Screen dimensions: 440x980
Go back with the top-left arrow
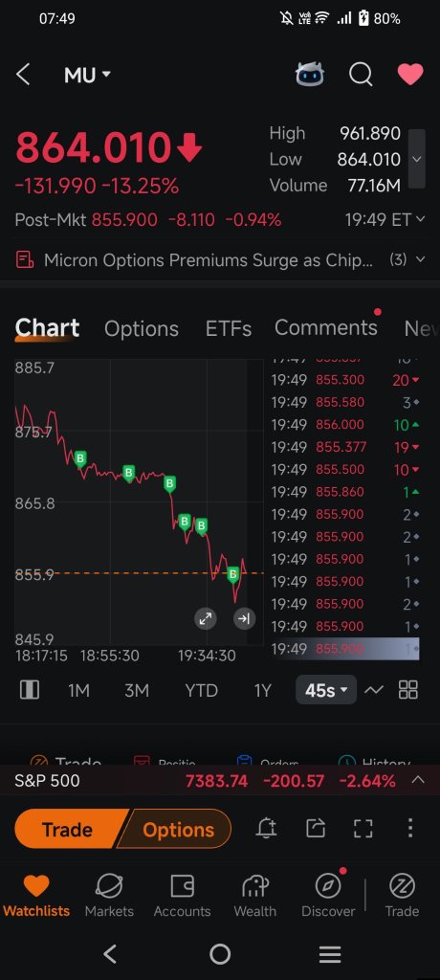[23, 75]
